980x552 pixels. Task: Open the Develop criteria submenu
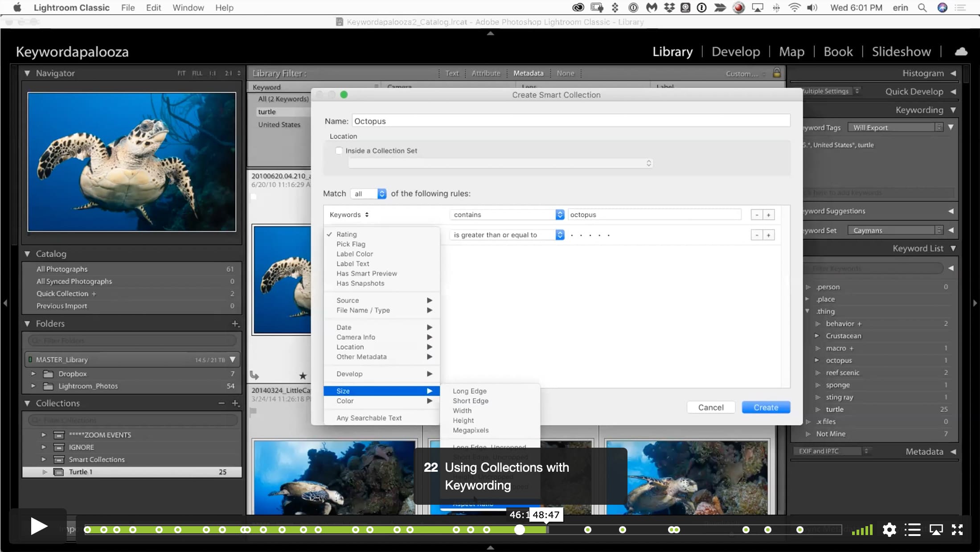(381, 374)
